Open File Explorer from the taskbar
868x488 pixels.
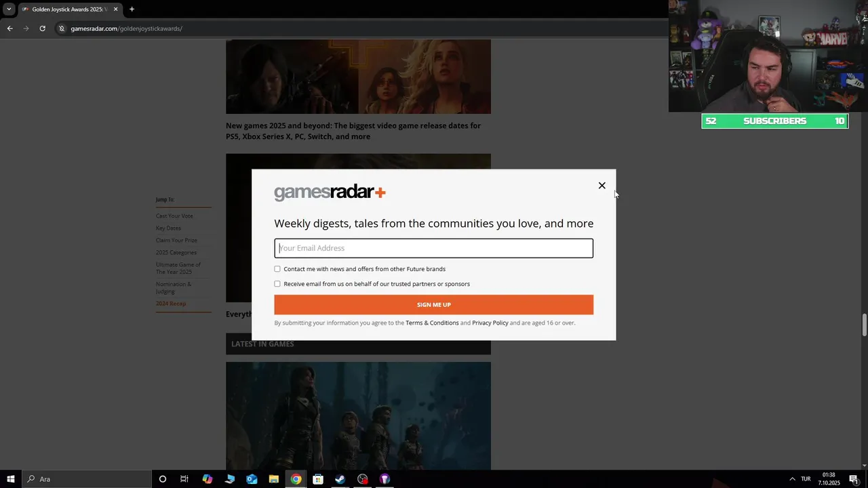[x=274, y=479]
